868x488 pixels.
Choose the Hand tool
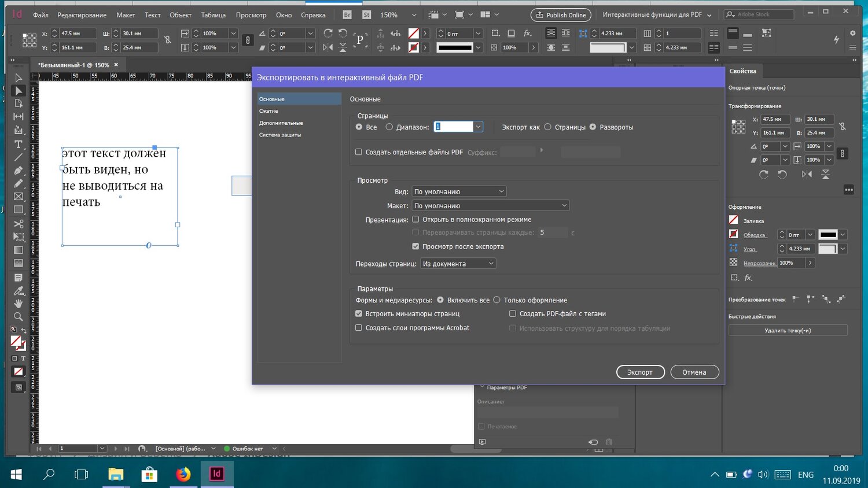19,304
